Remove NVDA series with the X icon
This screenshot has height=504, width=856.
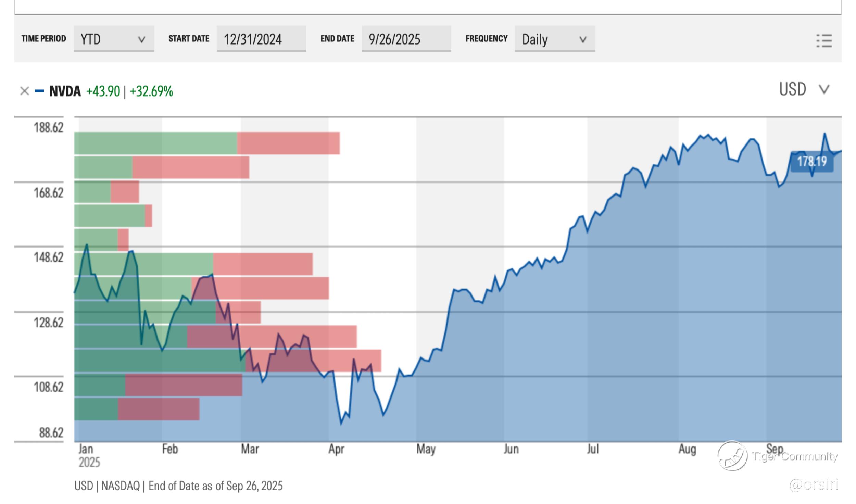pos(24,91)
